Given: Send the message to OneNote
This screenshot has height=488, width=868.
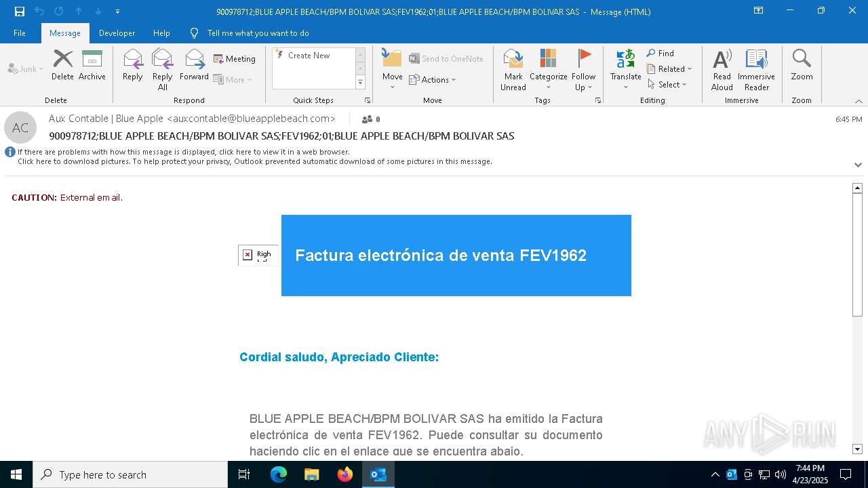Looking at the screenshot, I should click(x=446, y=59).
